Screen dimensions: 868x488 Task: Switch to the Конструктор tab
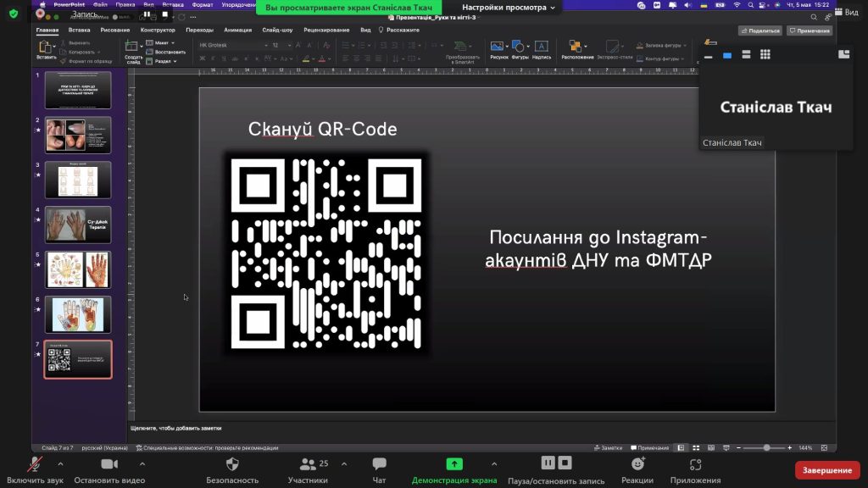(x=158, y=30)
